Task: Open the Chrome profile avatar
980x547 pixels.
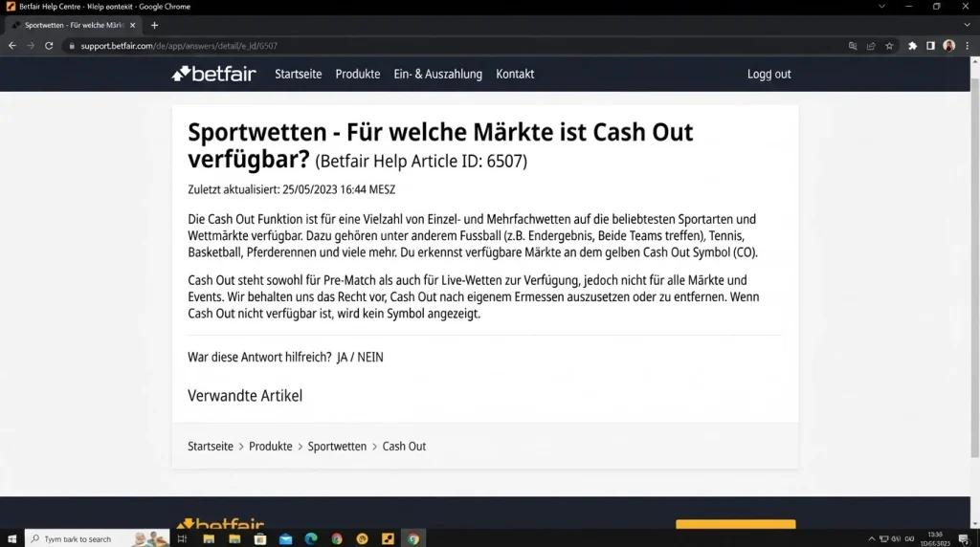Action: click(x=948, y=46)
